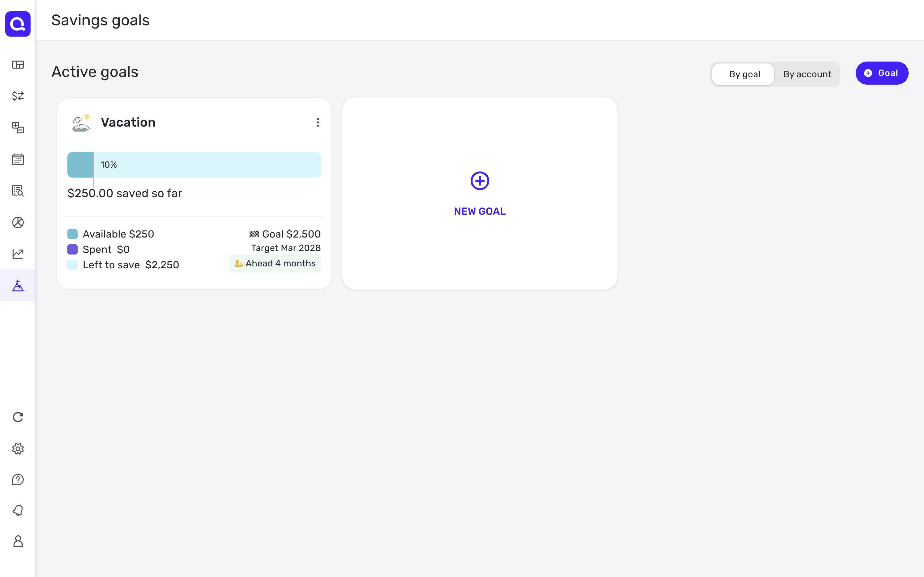Open the transactions sidebar icon
Image resolution: width=924 pixels, height=577 pixels.
(18, 96)
